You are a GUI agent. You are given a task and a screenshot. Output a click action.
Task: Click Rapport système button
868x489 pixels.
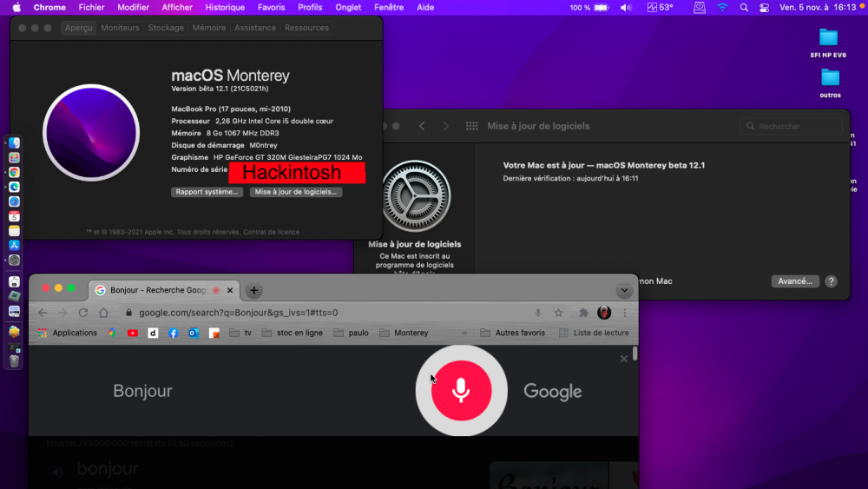pyautogui.click(x=207, y=192)
